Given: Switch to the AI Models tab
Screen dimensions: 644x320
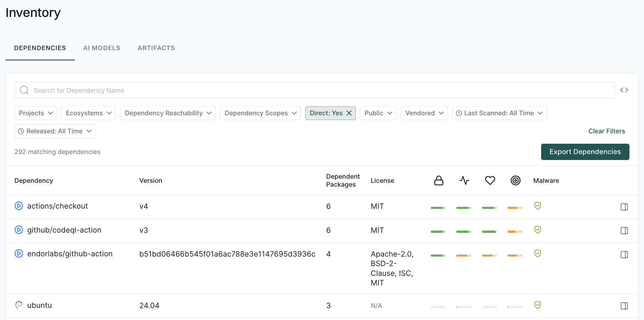Looking at the screenshot, I should tap(102, 48).
